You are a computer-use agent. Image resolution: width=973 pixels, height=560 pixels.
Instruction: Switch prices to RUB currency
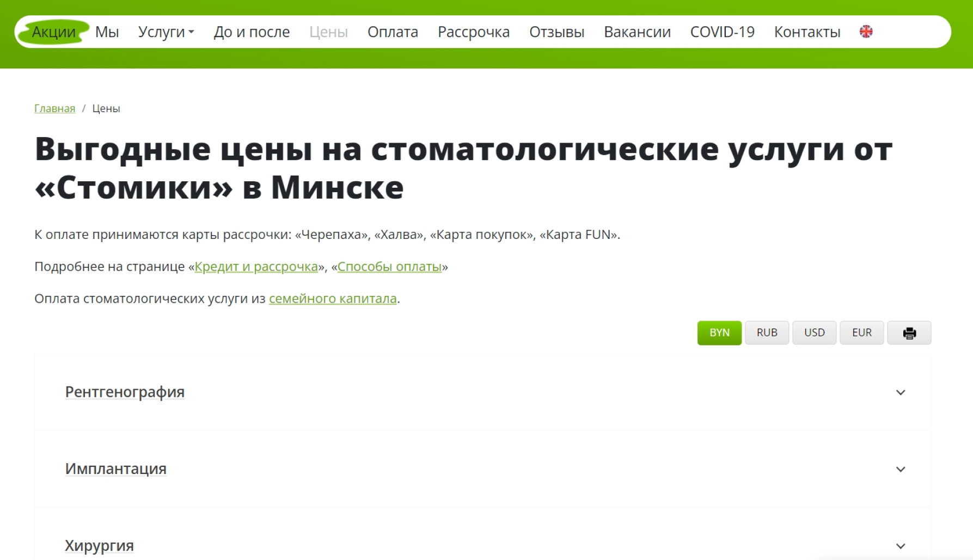pyautogui.click(x=767, y=333)
